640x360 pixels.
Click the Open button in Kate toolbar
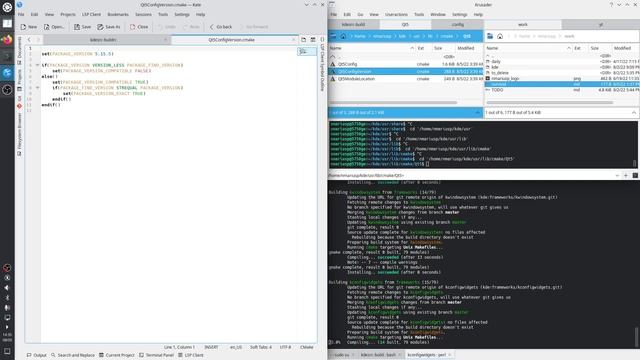(54, 27)
